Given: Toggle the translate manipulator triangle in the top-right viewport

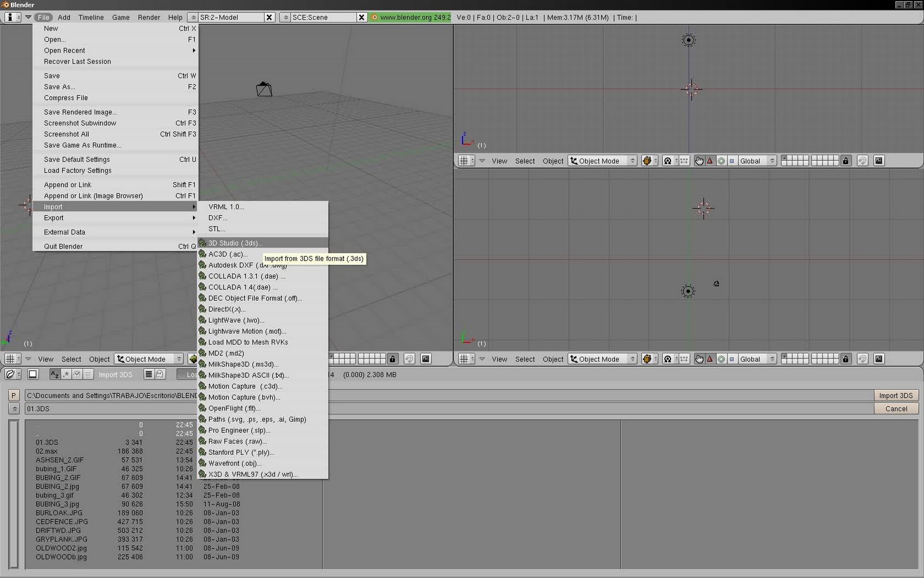Looking at the screenshot, I should [x=710, y=161].
